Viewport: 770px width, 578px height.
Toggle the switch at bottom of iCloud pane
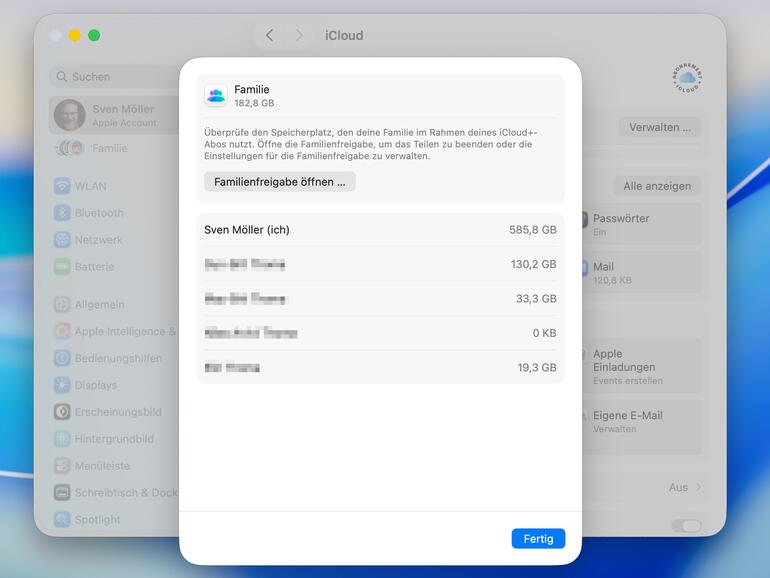(687, 526)
